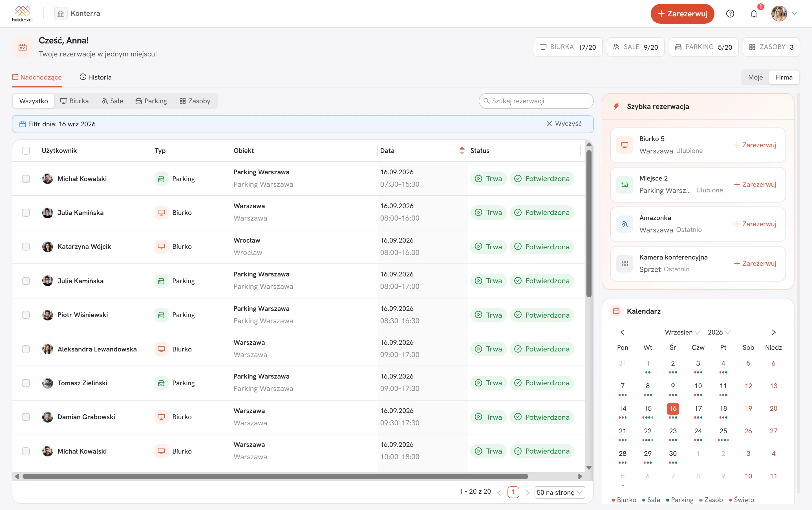Filter list by Biurka tab
Screen dimensions: 812x510
click(74, 101)
